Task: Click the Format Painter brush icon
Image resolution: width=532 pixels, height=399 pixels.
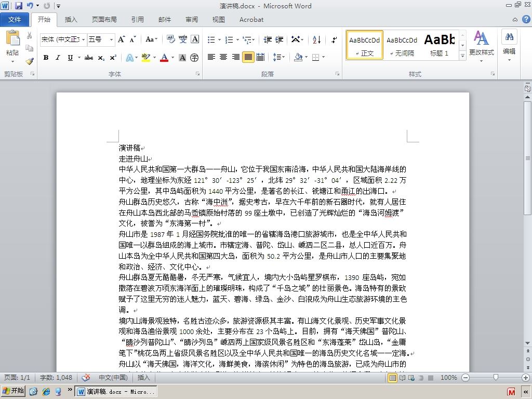Action: pyautogui.click(x=30, y=61)
